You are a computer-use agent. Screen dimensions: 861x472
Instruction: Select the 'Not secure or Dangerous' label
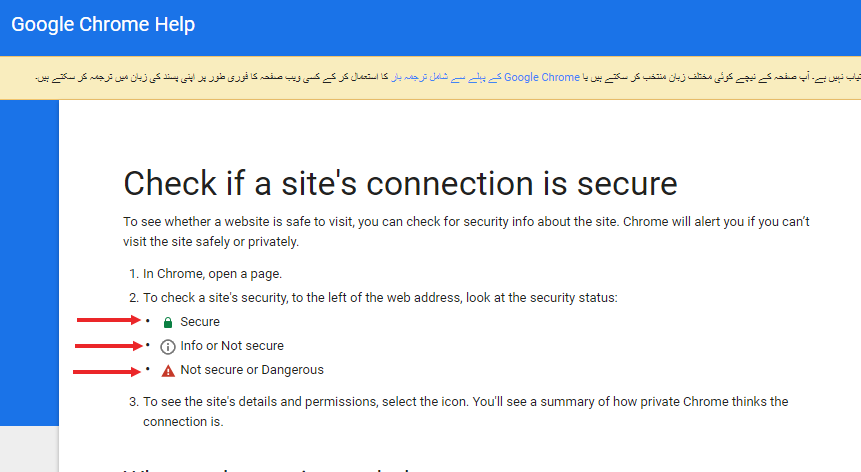pos(252,370)
